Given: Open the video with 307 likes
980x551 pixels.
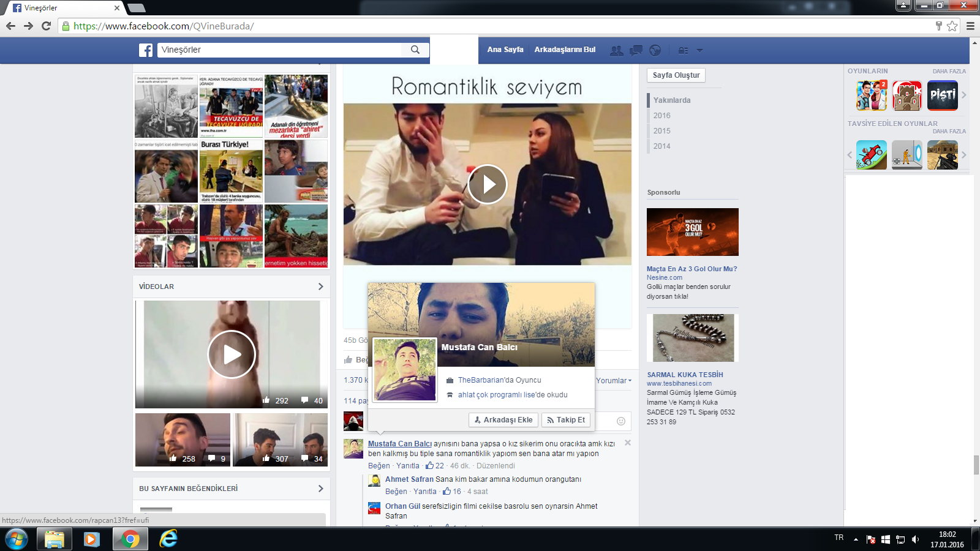Looking at the screenshot, I should [280, 440].
